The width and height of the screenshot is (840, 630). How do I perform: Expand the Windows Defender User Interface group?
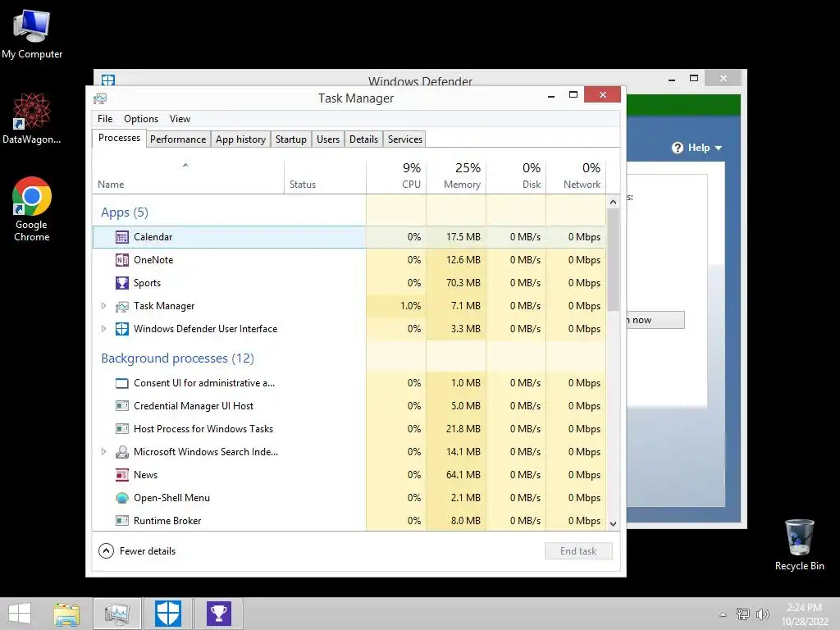(x=104, y=329)
